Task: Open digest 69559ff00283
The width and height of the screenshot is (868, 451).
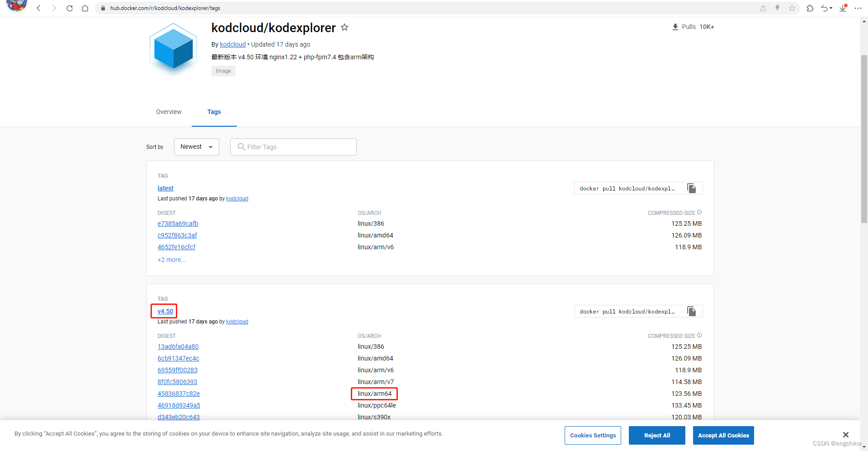Action: pyautogui.click(x=178, y=370)
